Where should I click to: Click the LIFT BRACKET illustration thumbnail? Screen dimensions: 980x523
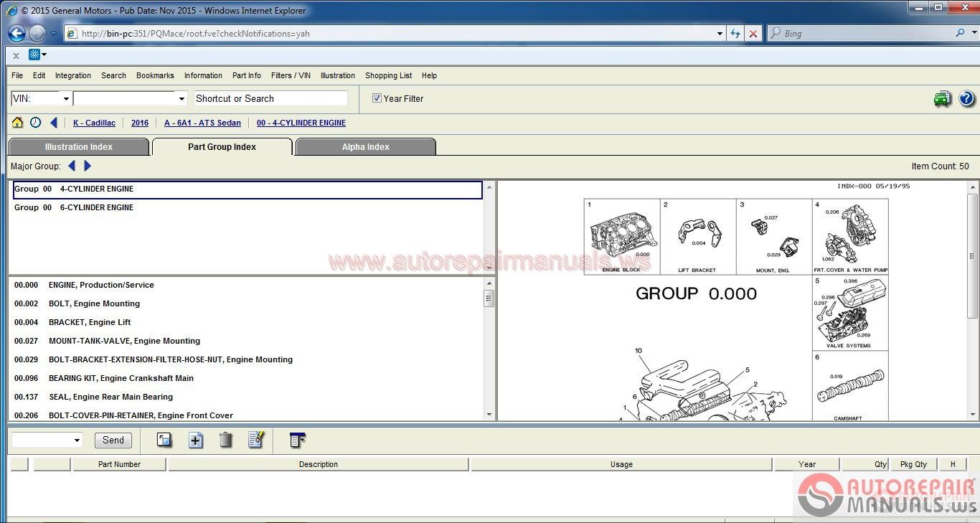(x=697, y=237)
